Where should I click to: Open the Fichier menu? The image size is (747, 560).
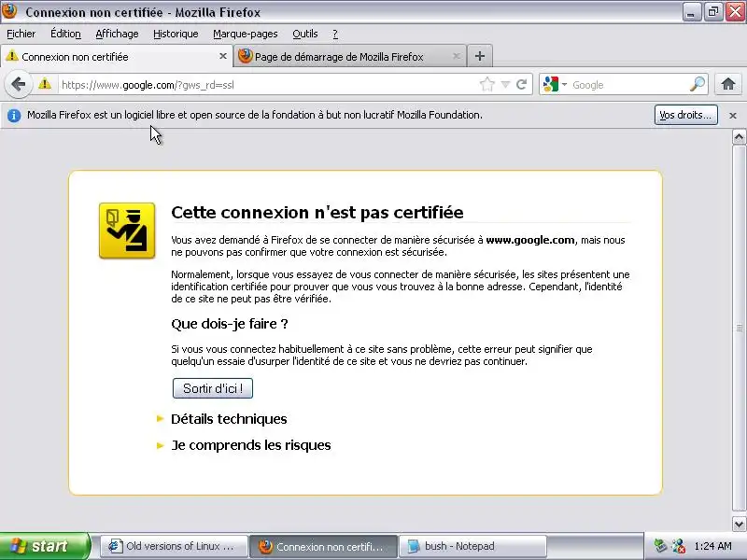[21, 34]
